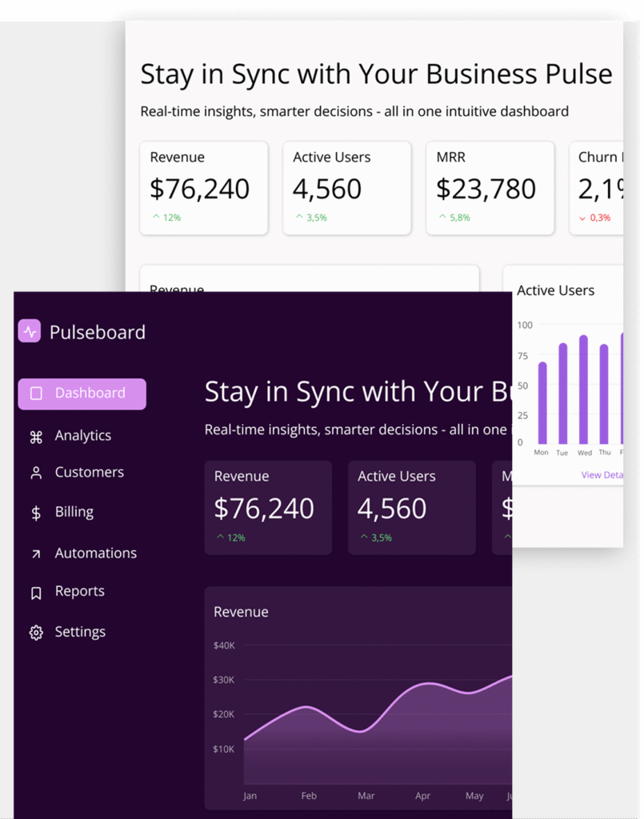Viewport: 644px width, 819px height.
Task: Click the Automations arrow icon
Action: [36, 553]
